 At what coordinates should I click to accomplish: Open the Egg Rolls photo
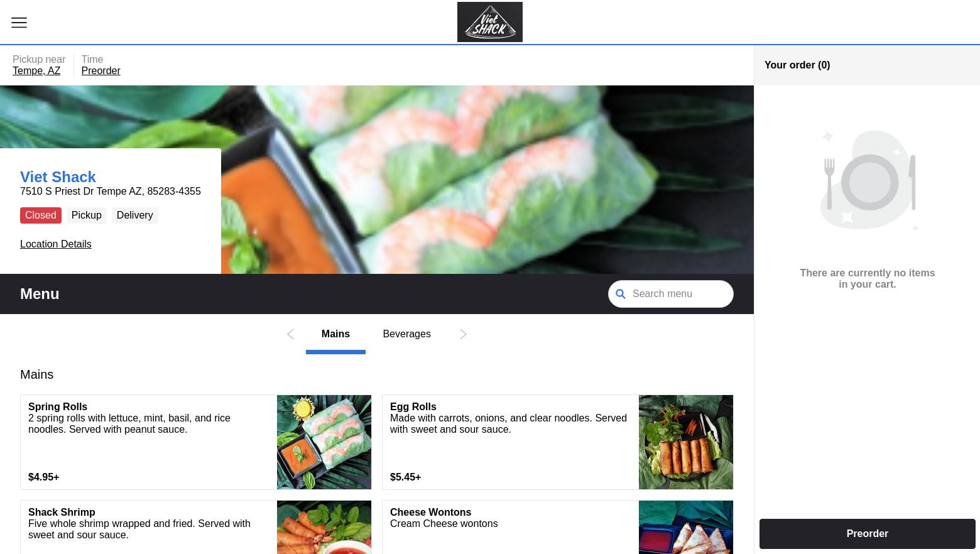pos(685,442)
